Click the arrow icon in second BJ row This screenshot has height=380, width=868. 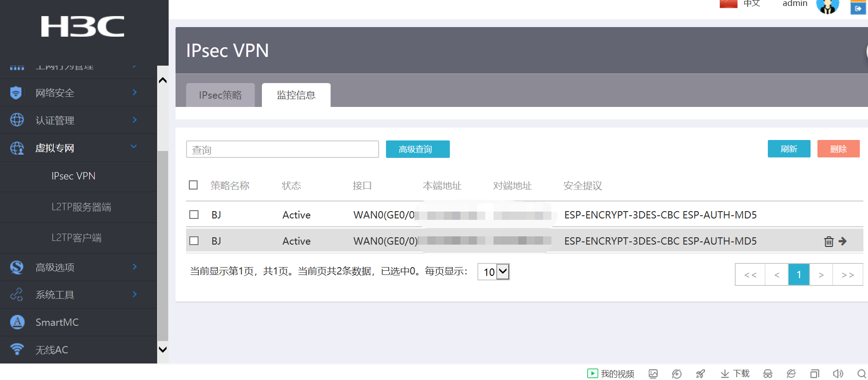pos(843,241)
